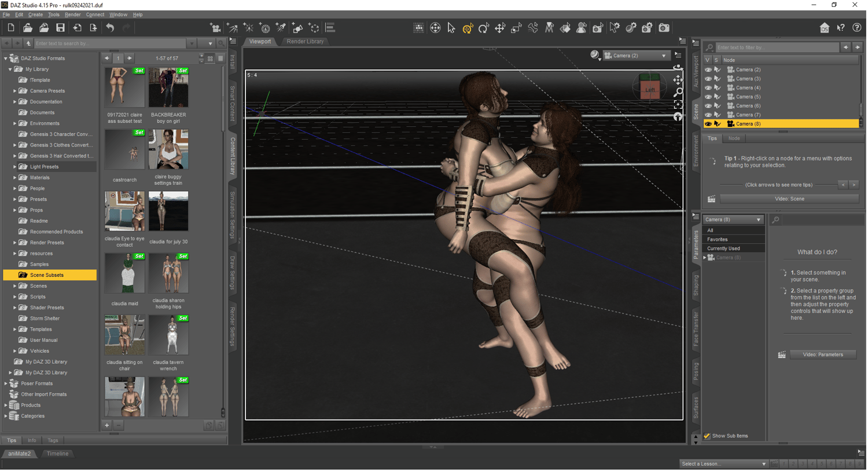Open the Content Library search magnifier

221,43
